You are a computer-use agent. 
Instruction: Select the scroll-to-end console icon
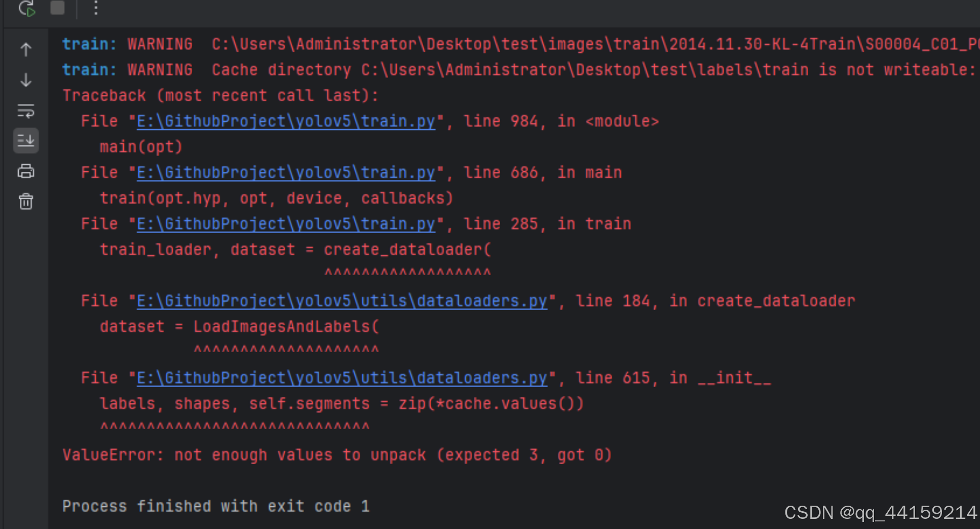click(25, 141)
